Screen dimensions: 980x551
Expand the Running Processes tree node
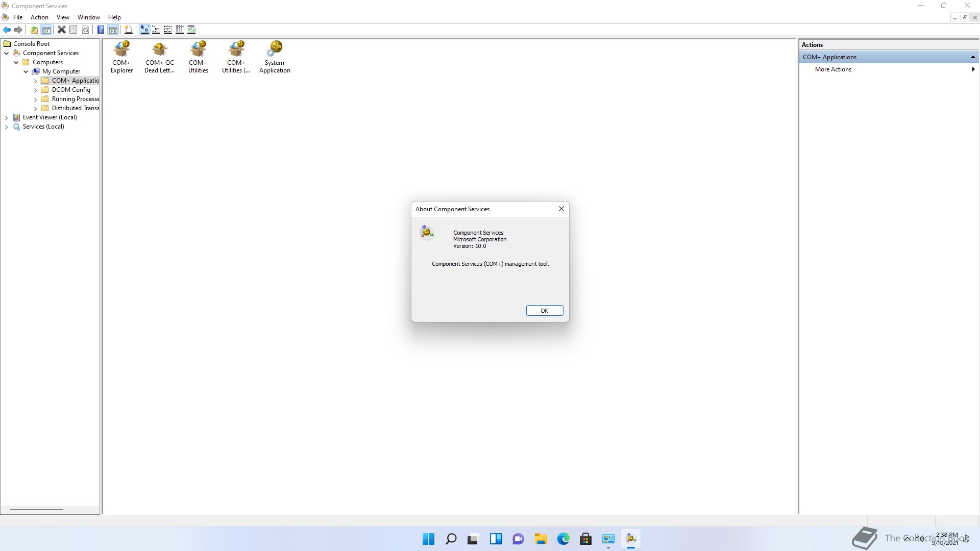point(35,99)
